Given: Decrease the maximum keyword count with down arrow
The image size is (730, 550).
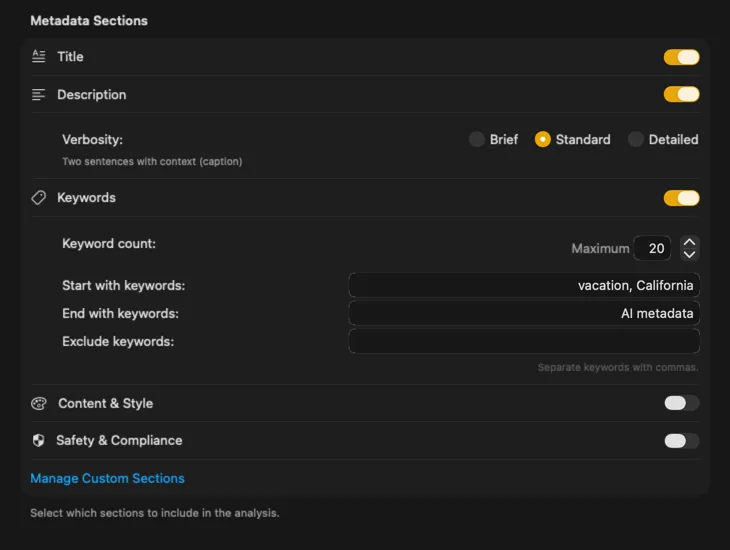Looking at the screenshot, I should pos(689,254).
